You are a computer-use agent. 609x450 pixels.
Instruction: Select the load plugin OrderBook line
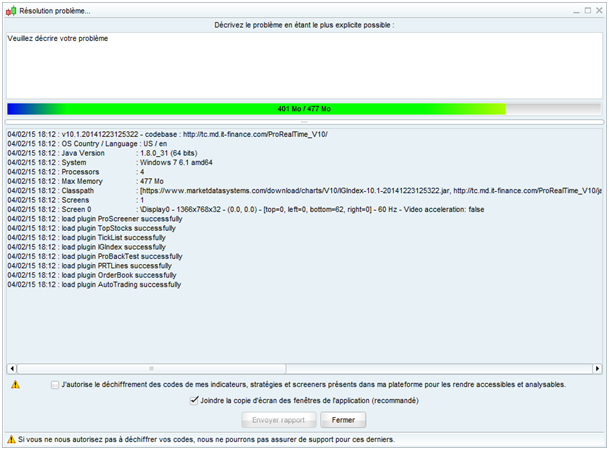[x=92, y=275]
